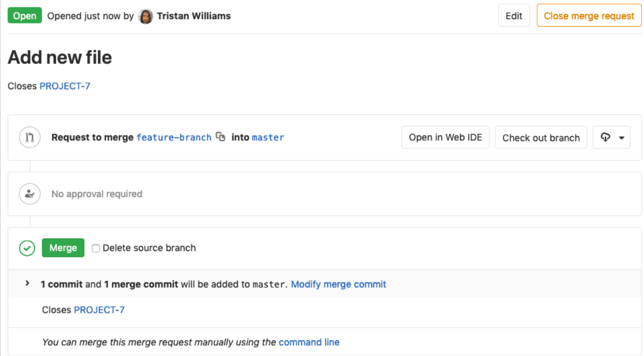The height and width of the screenshot is (356, 644).
Task: Click Tristan Williams' avatar
Action: [145, 16]
